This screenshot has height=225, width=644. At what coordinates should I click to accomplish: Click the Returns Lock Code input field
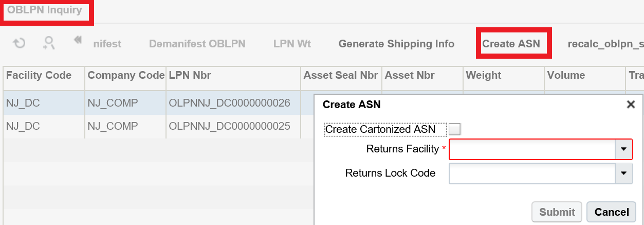[x=532, y=174]
